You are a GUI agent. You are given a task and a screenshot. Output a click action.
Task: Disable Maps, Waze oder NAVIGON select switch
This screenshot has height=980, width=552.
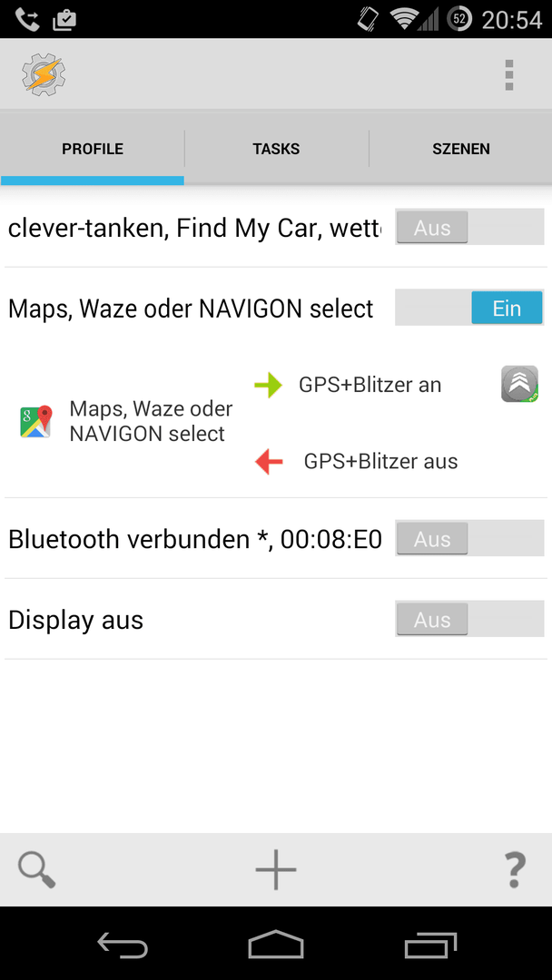click(x=469, y=308)
